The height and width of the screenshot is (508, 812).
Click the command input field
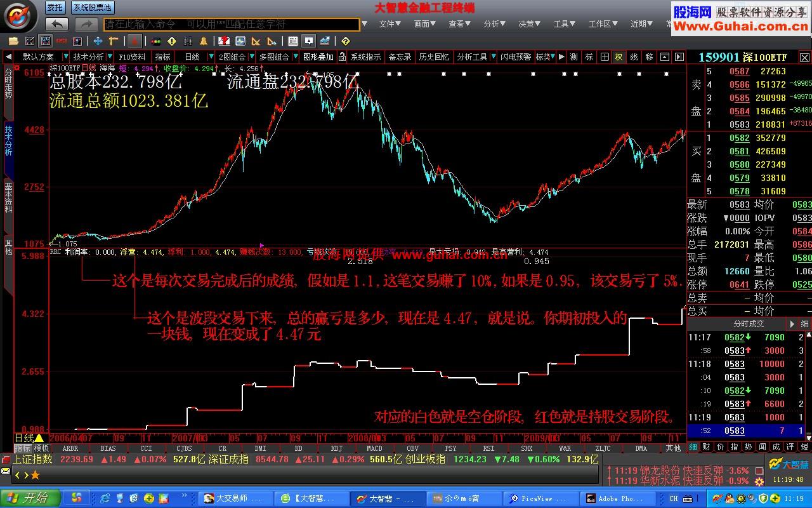pos(232,24)
